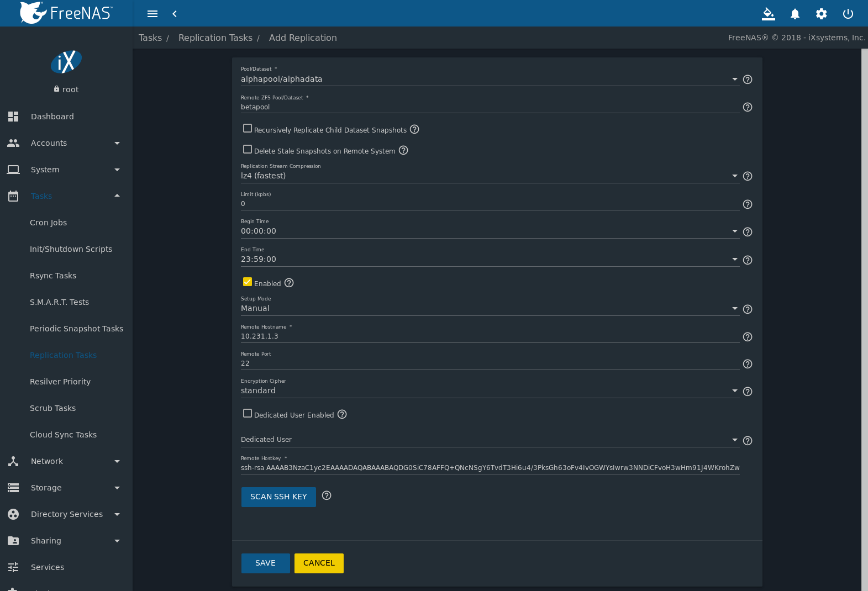Collapse the Tasks sidebar section
This screenshot has height=591, width=868.
tap(66, 196)
